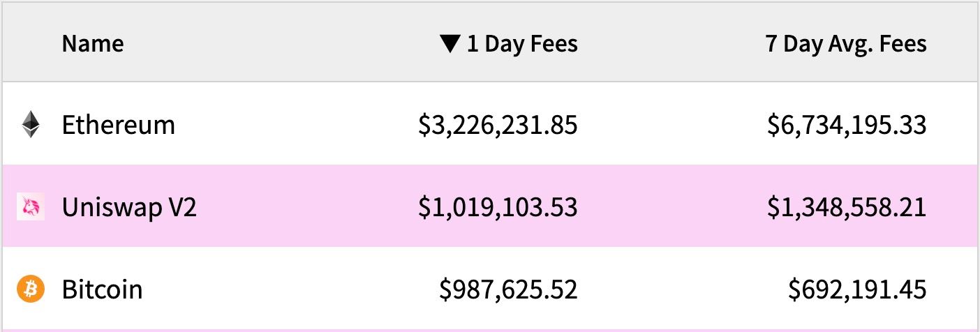Open the Uniswap V2 name link
Screen dimensions: 980x332
pos(129,207)
